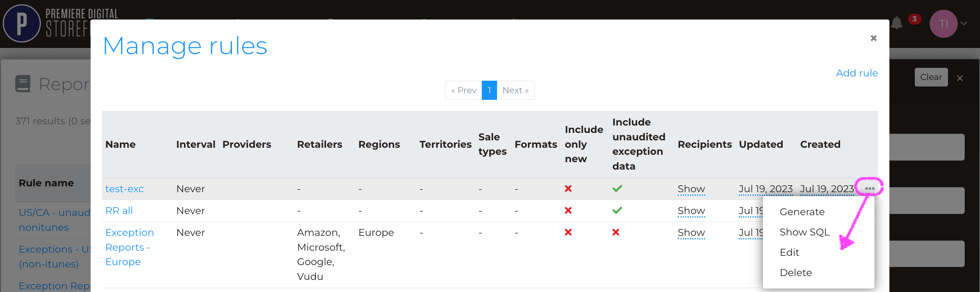This screenshot has height=292, width=980.
Task: Click the Created column header
Action: point(820,144)
